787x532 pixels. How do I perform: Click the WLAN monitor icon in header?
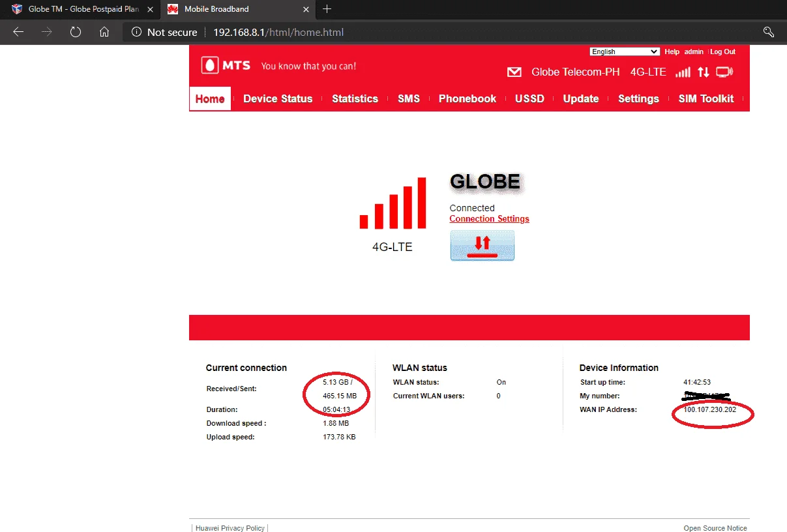click(724, 72)
